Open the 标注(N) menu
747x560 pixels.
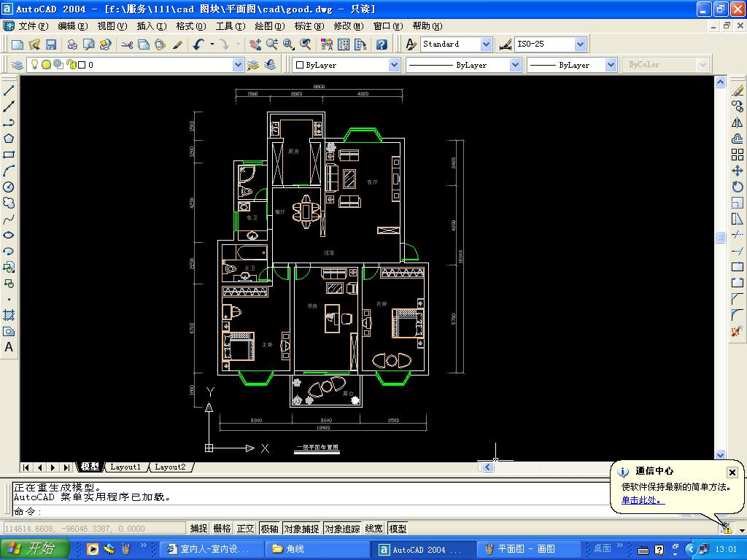(x=309, y=26)
